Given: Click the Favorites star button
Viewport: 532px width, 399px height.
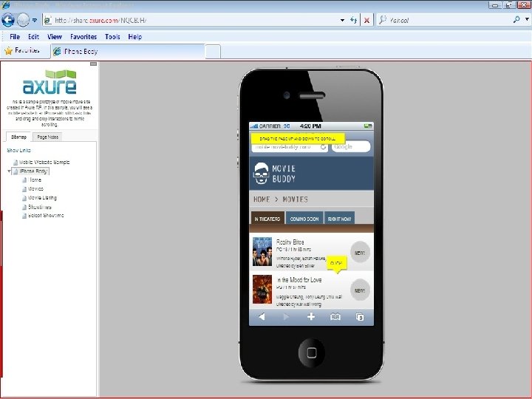Looking at the screenshot, I should click(x=22, y=50).
